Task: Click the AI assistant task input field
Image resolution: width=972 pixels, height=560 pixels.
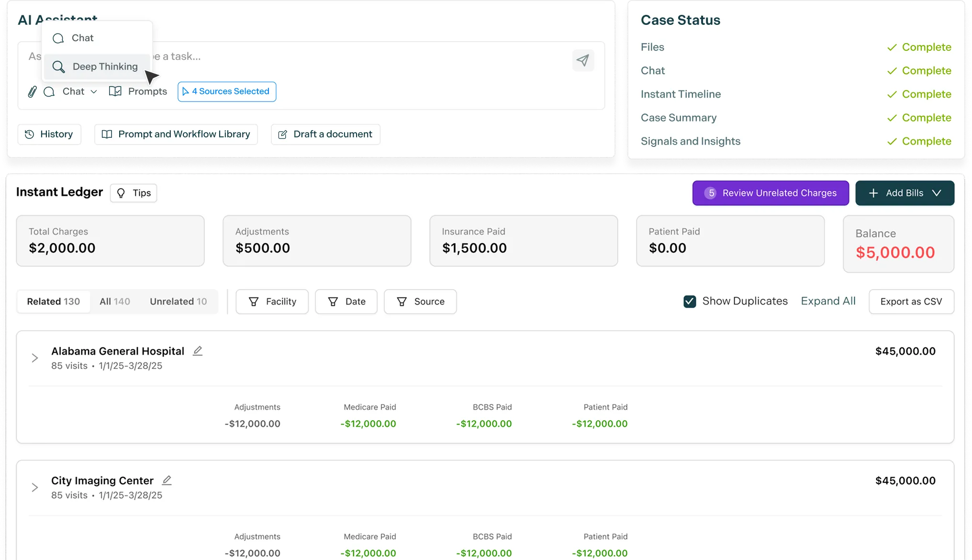Action: coord(335,56)
